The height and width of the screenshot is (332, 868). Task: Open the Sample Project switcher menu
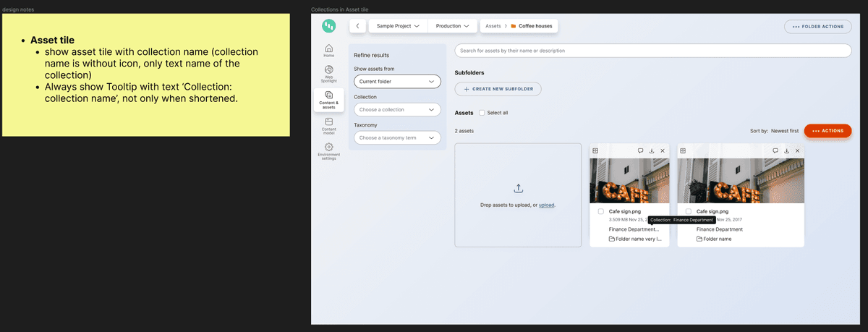(398, 26)
